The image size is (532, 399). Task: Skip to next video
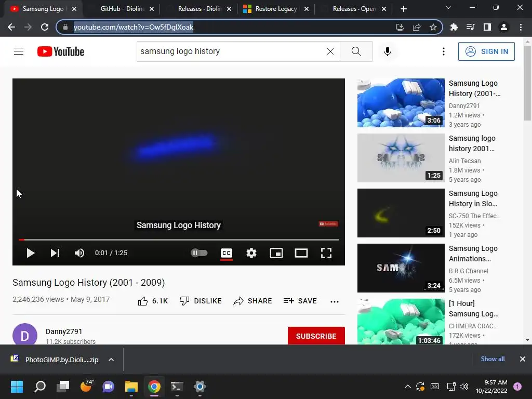click(x=55, y=253)
